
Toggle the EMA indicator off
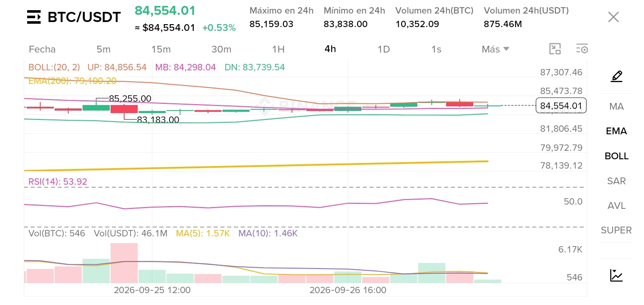point(616,131)
